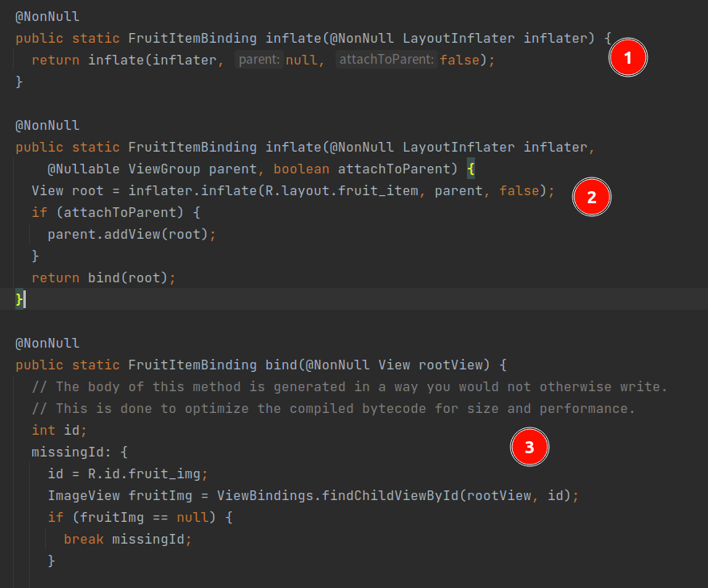Click the parent.addView(root) call
The image size is (708, 588).
coord(127,234)
